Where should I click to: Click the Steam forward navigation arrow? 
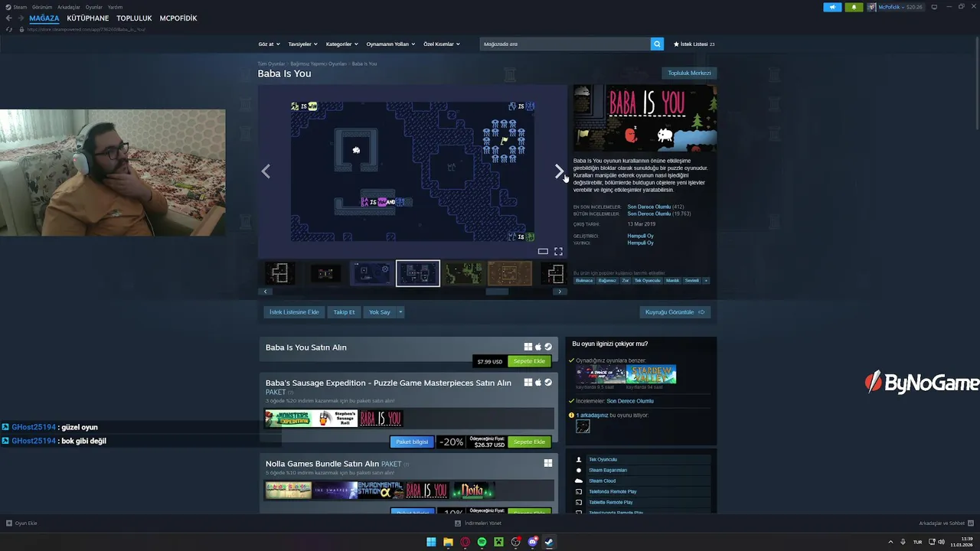[20, 18]
